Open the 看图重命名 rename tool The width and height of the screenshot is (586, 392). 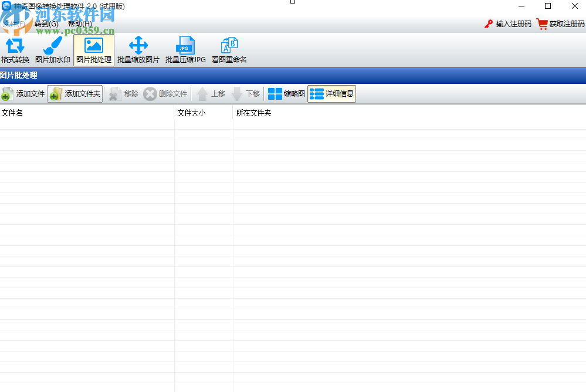[229, 50]
